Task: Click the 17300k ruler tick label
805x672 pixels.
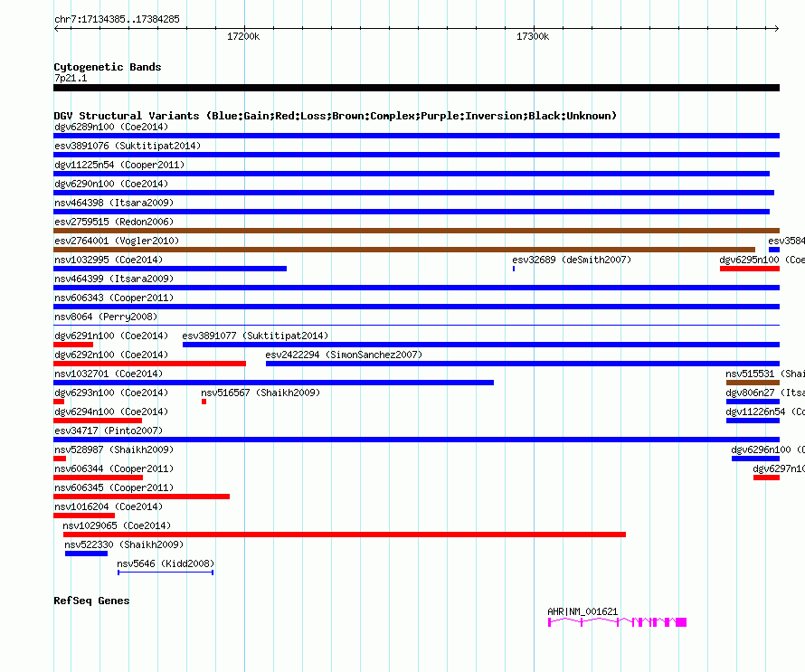Action: [x=533, y=36]
